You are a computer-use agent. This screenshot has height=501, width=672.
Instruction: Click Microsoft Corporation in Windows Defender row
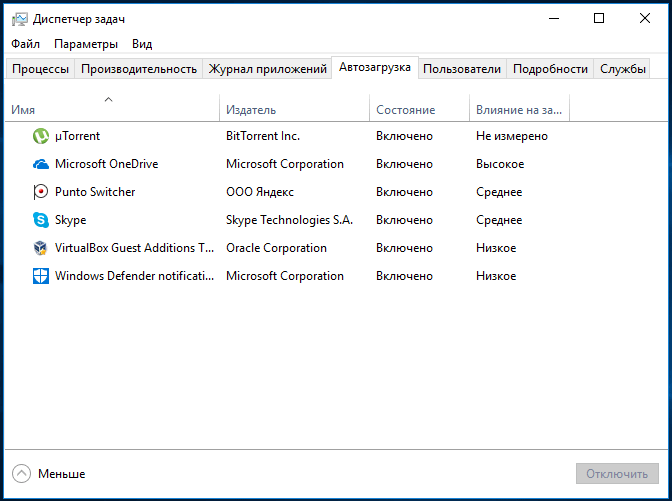pos(285,276)
